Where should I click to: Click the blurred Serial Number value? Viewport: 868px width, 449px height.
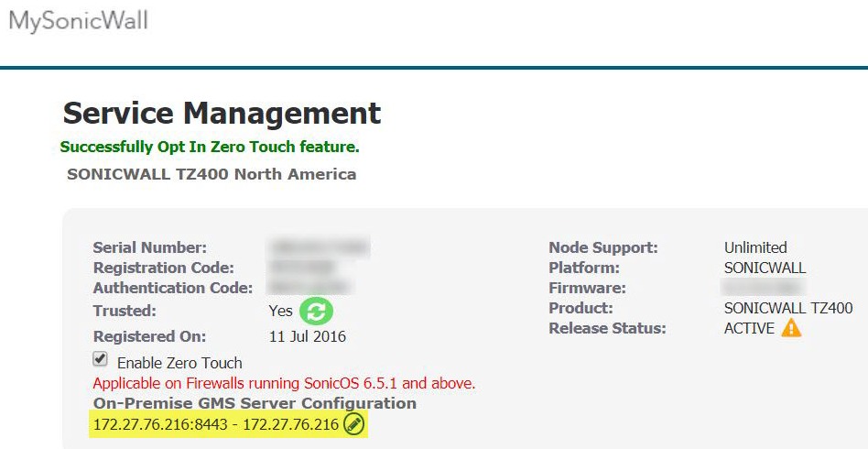(319, 247)
